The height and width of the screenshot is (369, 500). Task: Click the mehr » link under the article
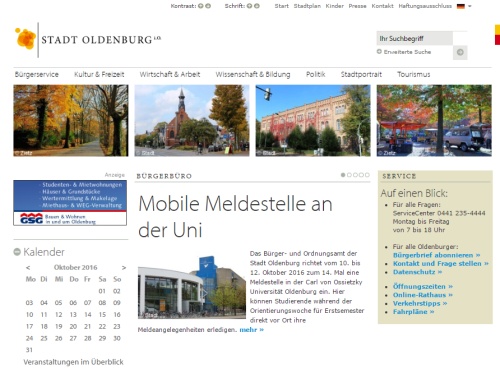pos(252,330)
